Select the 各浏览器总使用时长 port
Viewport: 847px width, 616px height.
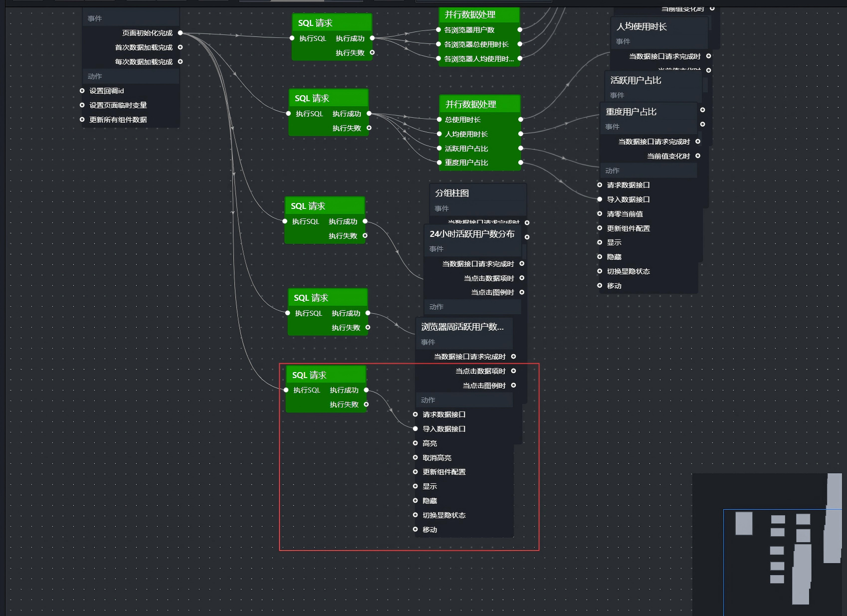476,44
